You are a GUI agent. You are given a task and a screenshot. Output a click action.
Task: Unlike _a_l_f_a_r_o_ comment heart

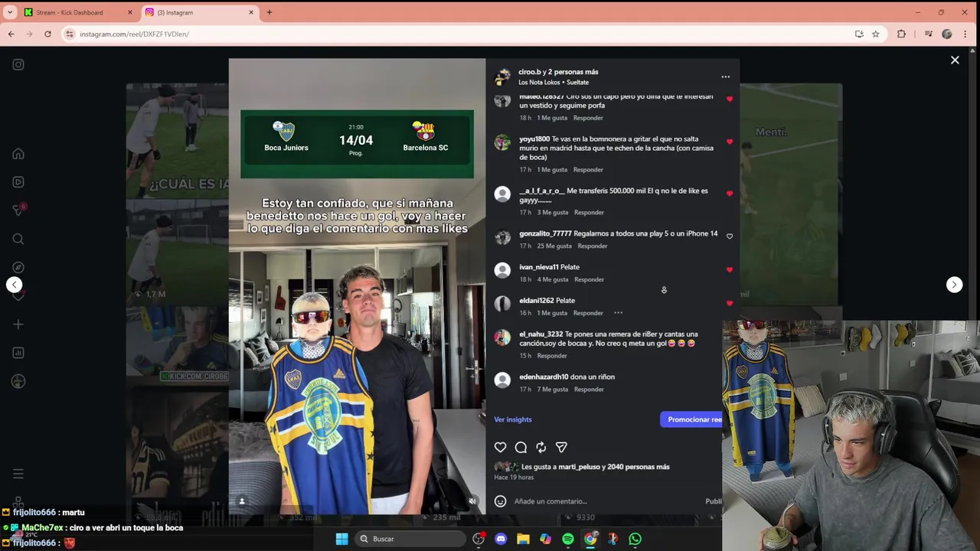pyautogui.click(x=730, y=194)
